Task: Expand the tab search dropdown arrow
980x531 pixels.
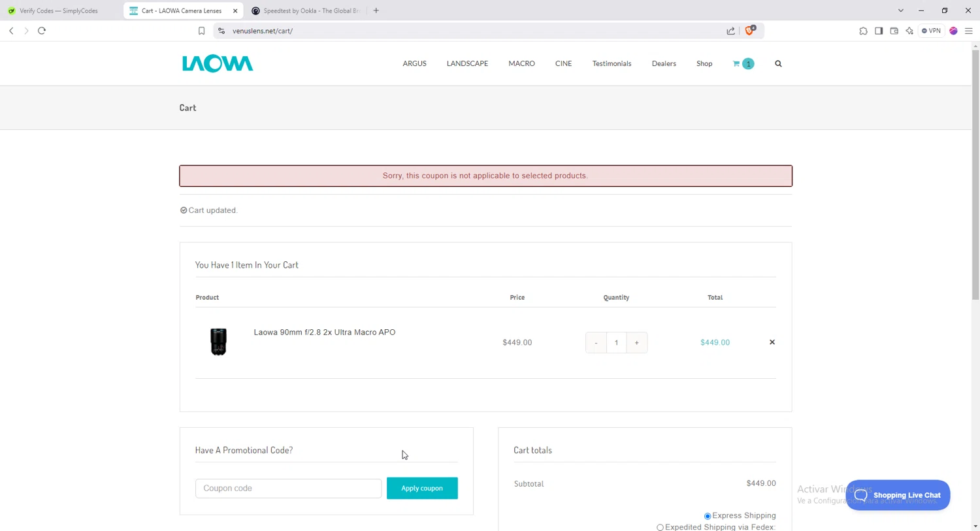Action: (x=900, y=10)
